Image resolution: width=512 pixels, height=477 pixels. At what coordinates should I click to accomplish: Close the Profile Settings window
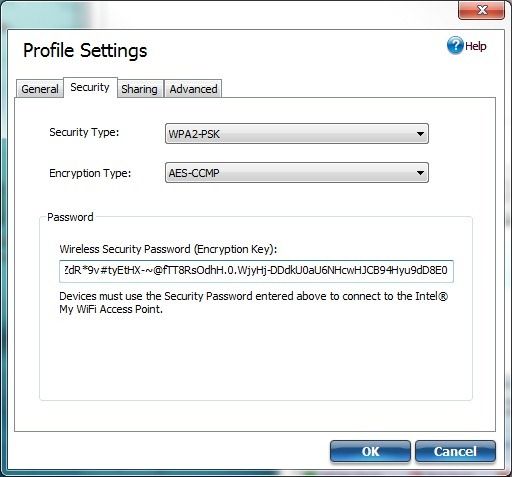pyautogui.click(x=482, y=10)
